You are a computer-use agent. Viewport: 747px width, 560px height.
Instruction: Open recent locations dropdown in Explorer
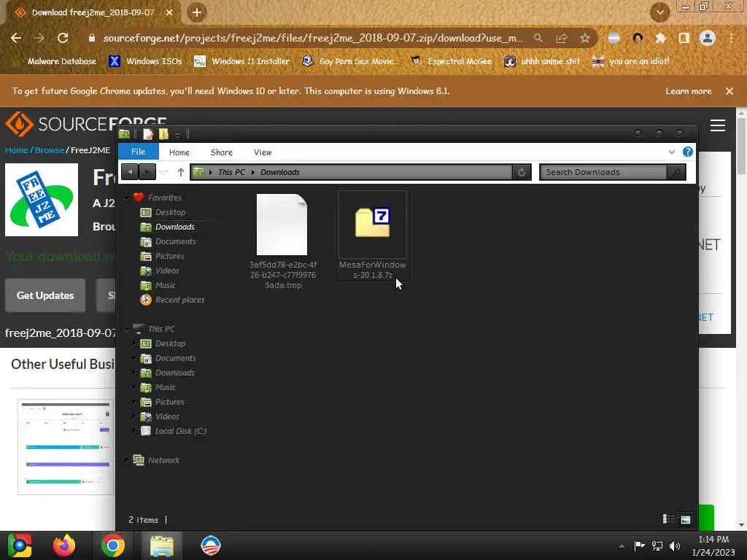[x=164, y=172]
